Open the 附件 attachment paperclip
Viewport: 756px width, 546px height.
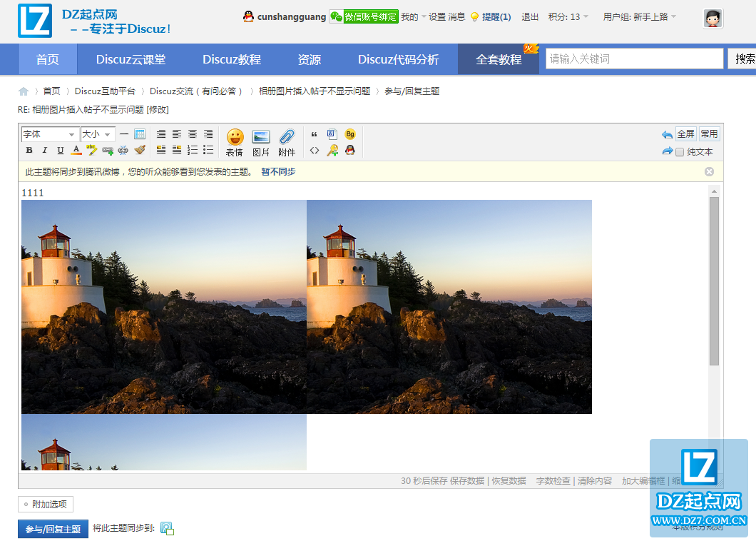click(287, 143)
